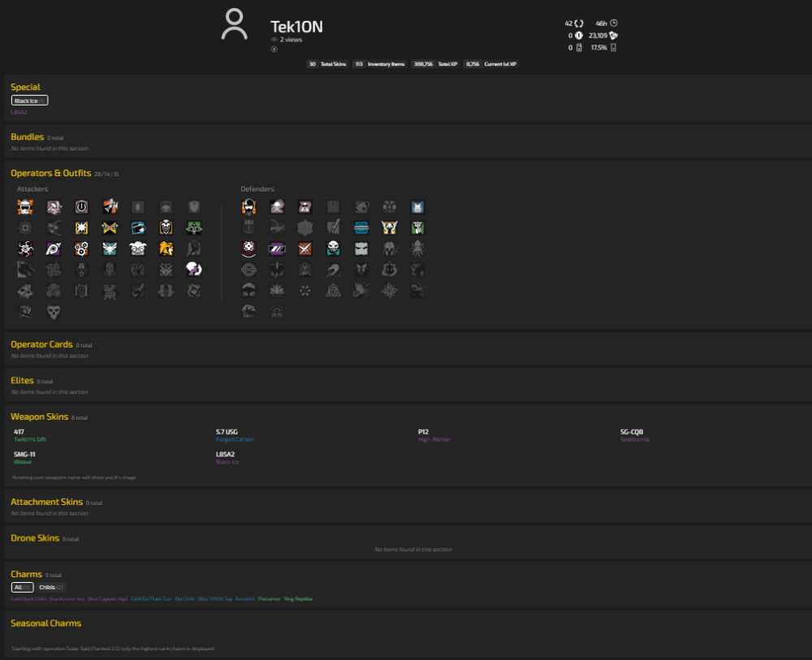Click the yellow IQ attacker icon

pos(81,228)
